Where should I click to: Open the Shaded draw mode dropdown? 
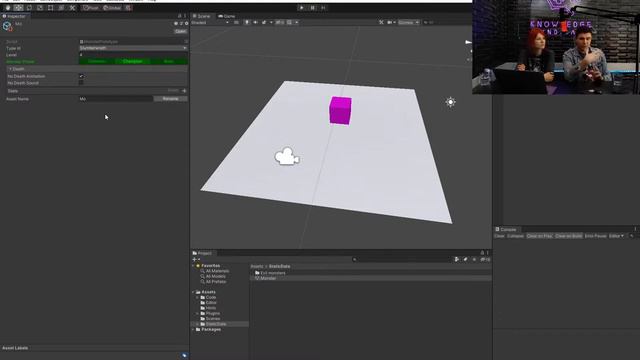210,22
